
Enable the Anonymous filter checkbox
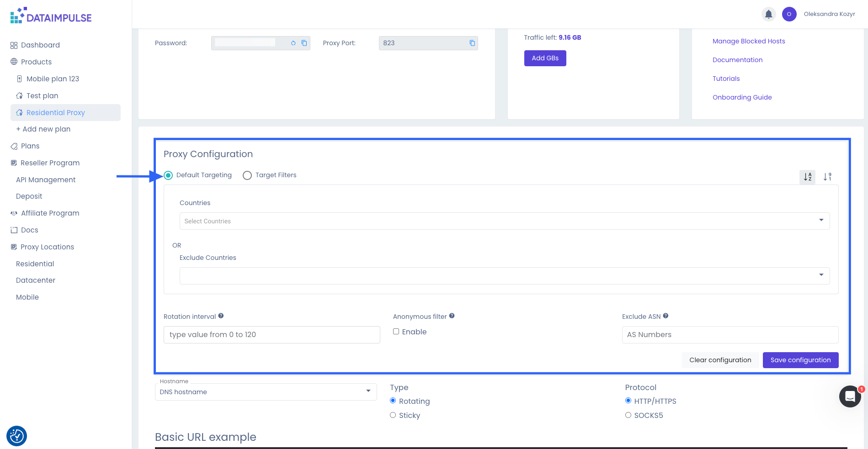pos(396,332)
